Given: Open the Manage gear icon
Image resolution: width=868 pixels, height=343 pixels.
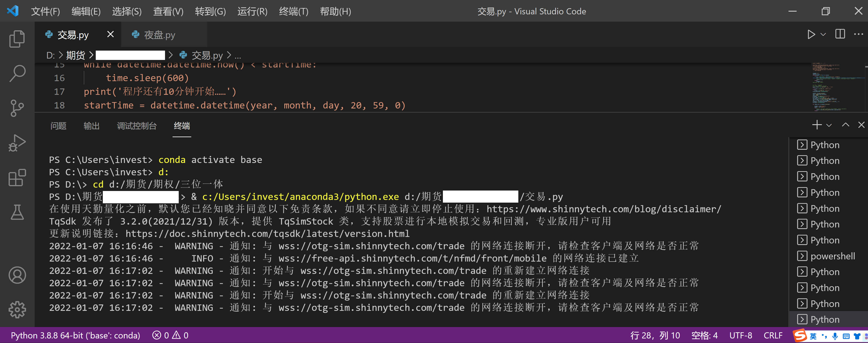Looking at the screenshot, I should [17, 310].
